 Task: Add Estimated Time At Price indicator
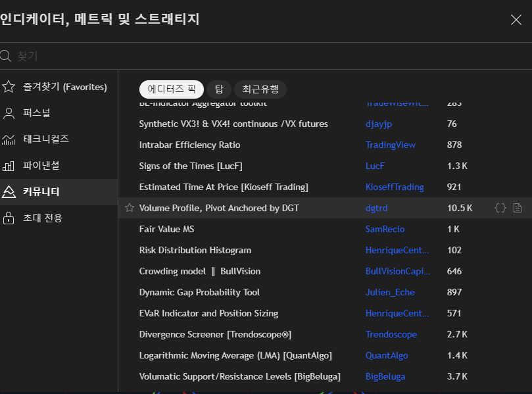pos(224,187)
